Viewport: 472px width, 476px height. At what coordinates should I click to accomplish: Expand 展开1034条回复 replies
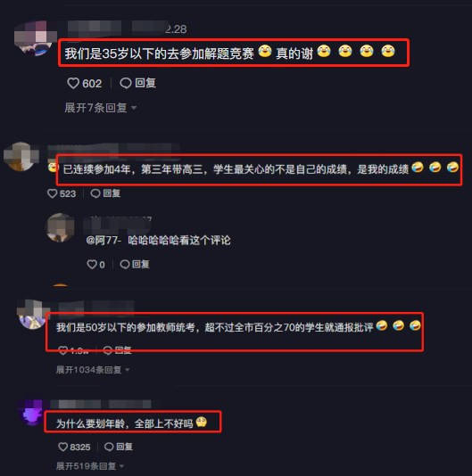(93, 370)
